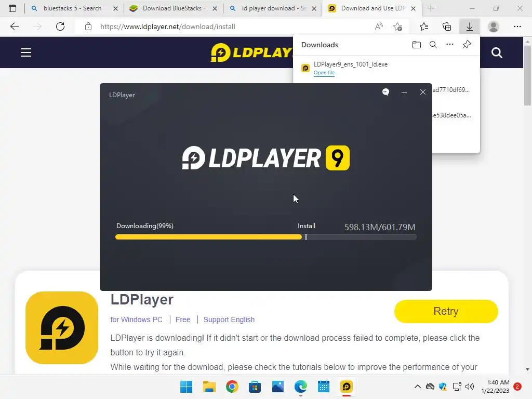Toggle the Downloads toolbar button
The height and width of the screenshot is (399, 532).
470,26
